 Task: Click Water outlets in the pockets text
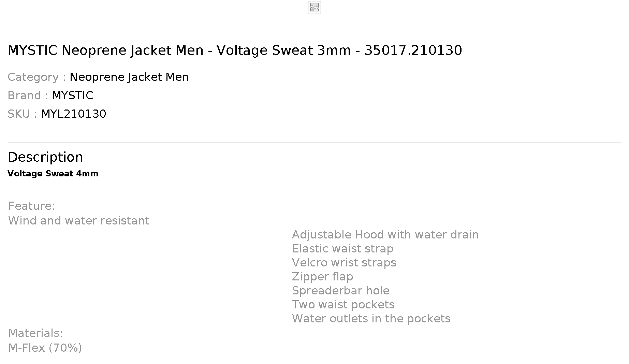[371, 319]
